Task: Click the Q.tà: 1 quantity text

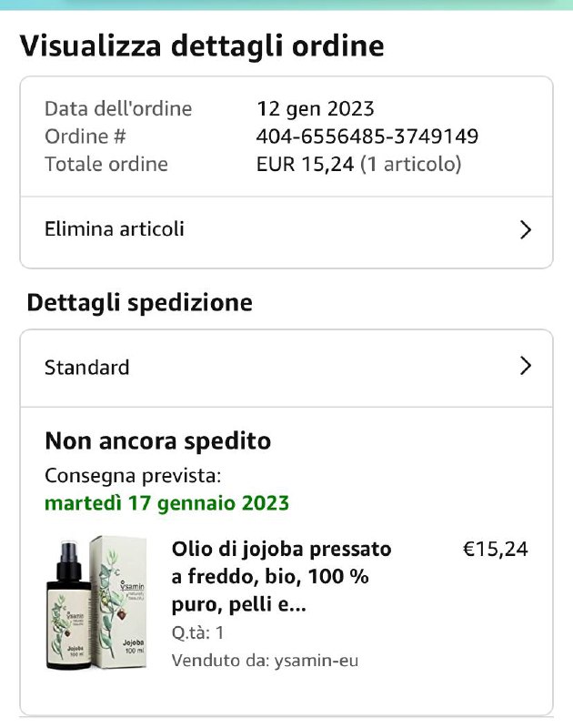Action: pyautogui.click(x=197, y=632)
